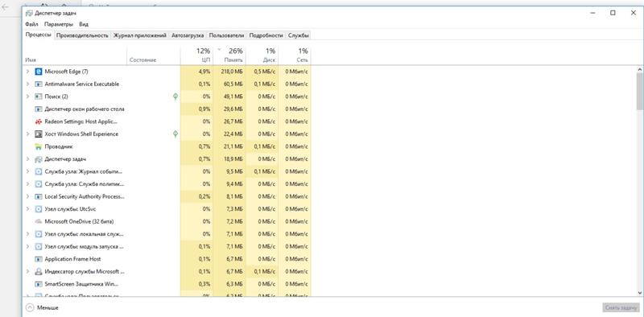Viewport: 644px width, 317px height.
Task: Click leaf status icon for Хост Windows Shell Experience
Action: [175, 134]
